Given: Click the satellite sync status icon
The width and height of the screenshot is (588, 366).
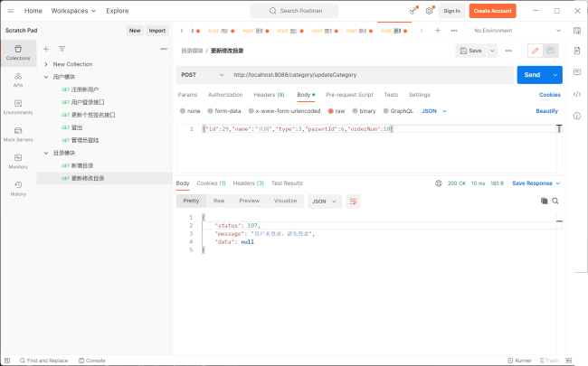Looking at the screenshot, I should tap(413, 11).
